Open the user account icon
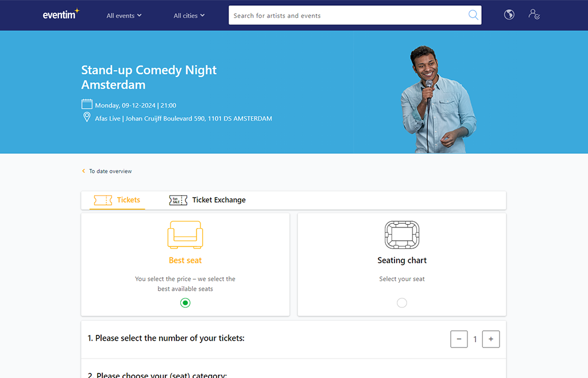 534,15
